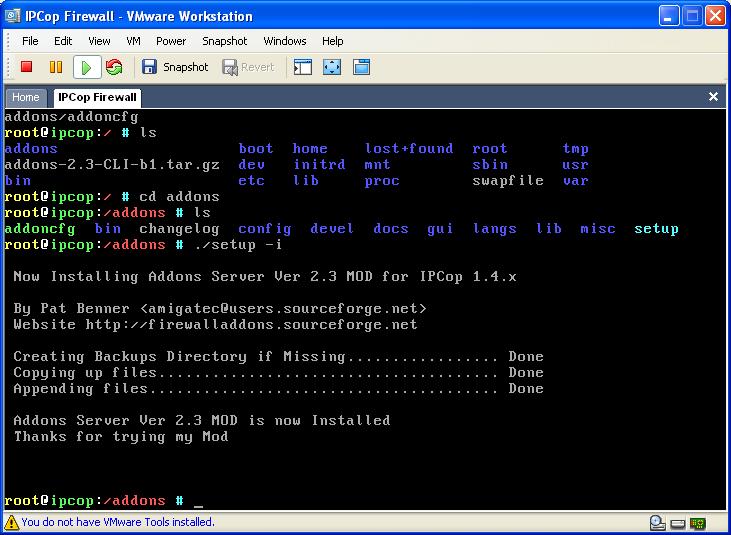The height and width of the screenshot is (535, 731).
Task: Click the 'var' directory name
Action: (x=576, y=181)
